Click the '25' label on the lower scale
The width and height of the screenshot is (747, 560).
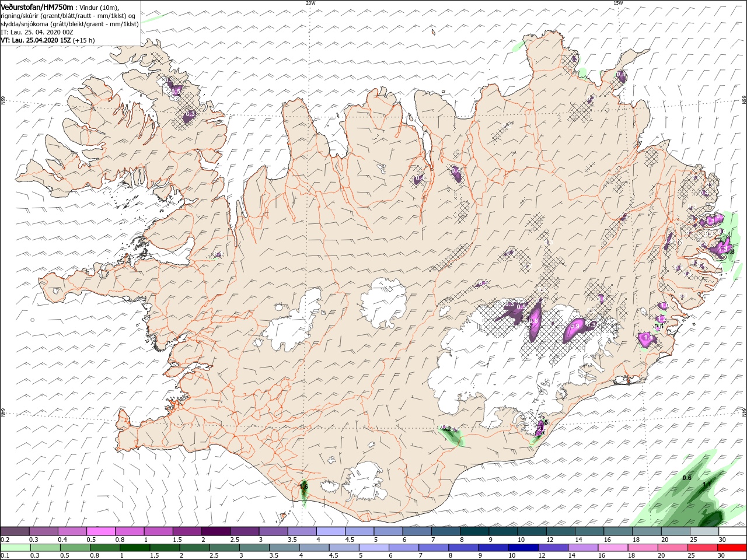[692, 556]
